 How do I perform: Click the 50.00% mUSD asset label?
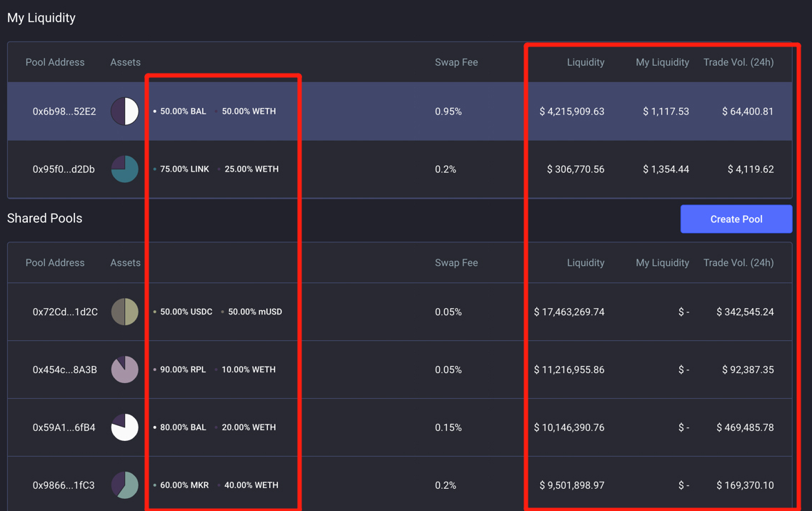tap(254, 312)
